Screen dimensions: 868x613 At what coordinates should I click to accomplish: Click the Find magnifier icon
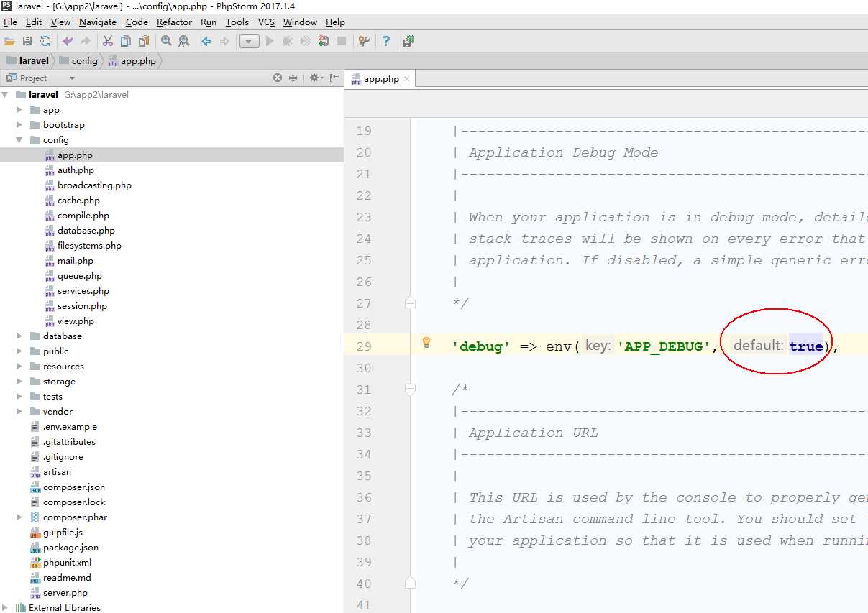[166, 42]
